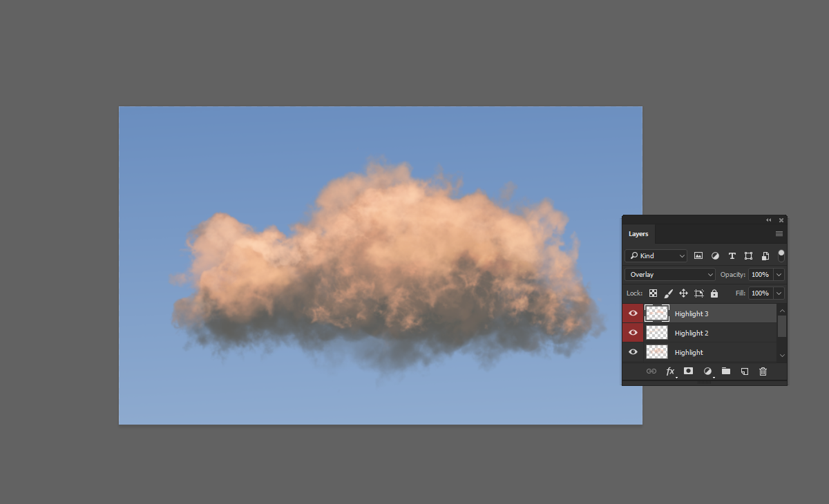
Task: Create a new layer group
Action: click(x=725, y=371)
